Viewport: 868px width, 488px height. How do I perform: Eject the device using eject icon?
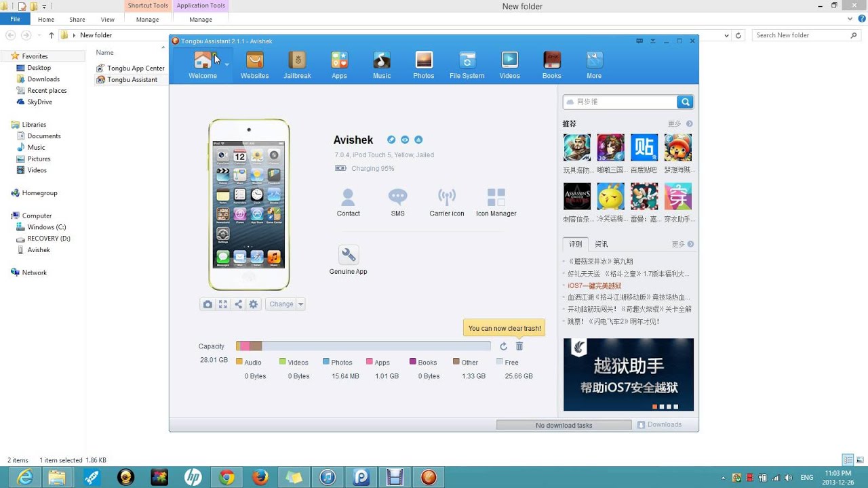pyautogui.click(x=418, y=140)
